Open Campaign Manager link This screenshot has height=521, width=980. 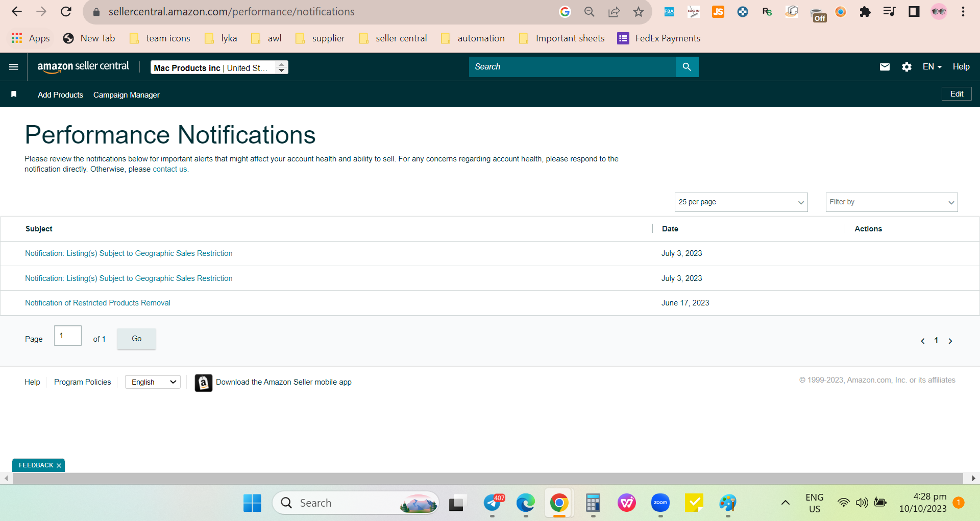(x=127, y=95)
